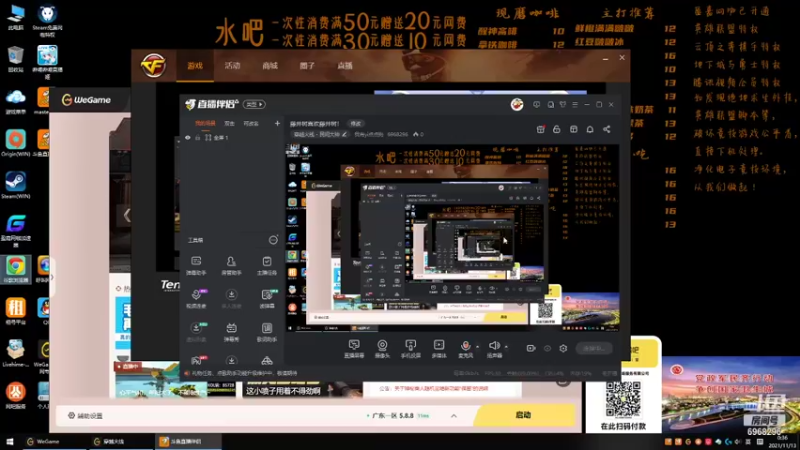Click the yellow 启动 launch button in WeGame
Image resolution: width=800 pixels, height=450 pixels.
coord(523,415)
